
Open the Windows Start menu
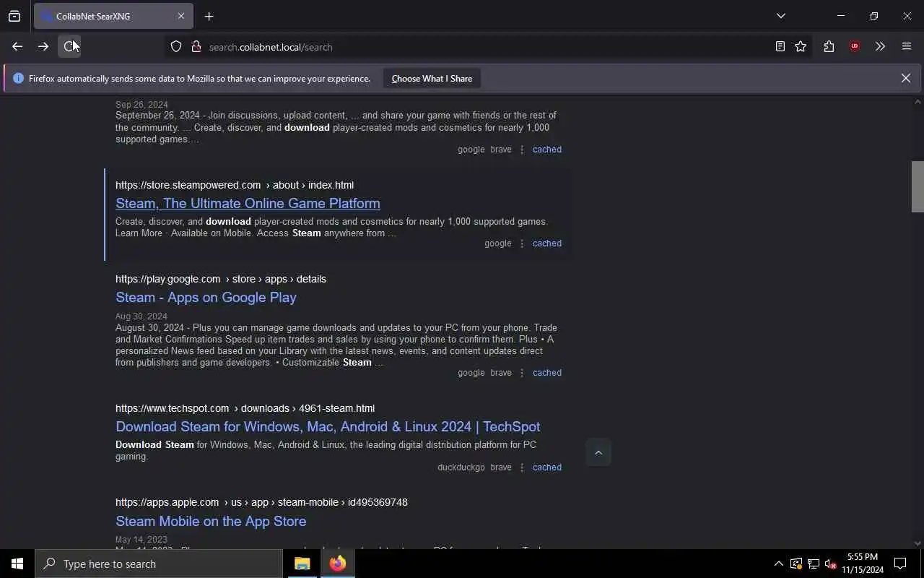(x=17, y=564)
